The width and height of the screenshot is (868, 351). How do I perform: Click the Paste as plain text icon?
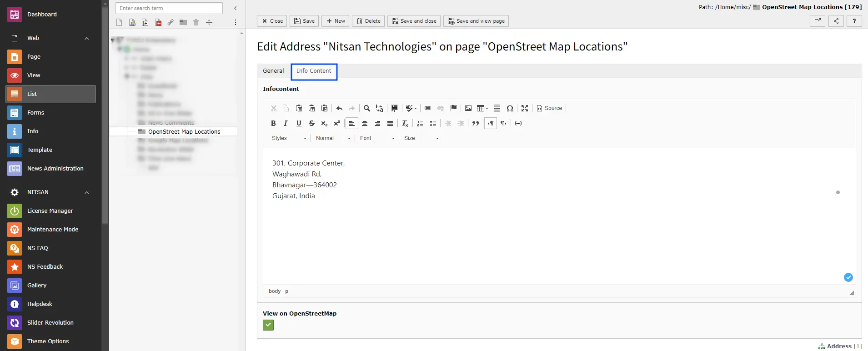coord(312,108)
